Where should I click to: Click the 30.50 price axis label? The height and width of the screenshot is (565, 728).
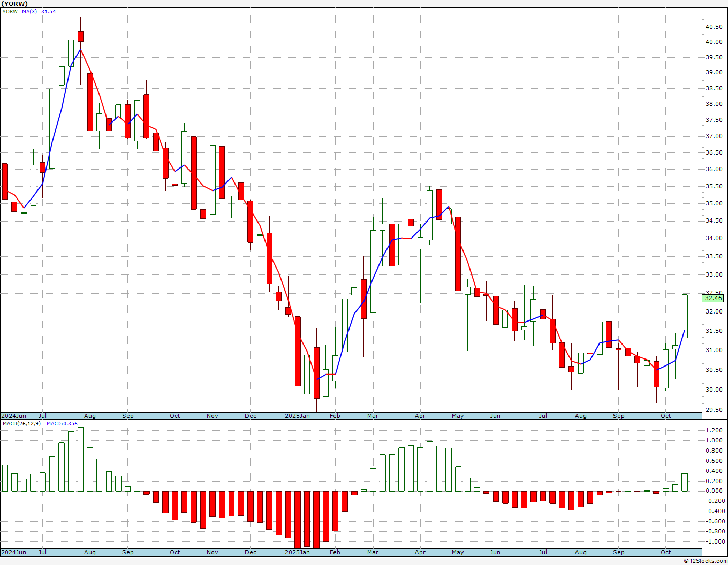pos(713,370)
